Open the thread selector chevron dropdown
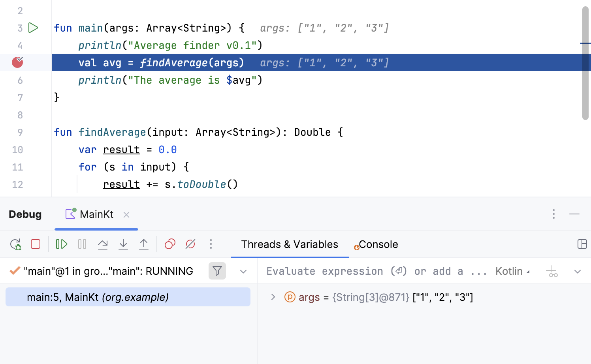Image resolution: width=591 pixels, height=364 pixels. point(243,271)
